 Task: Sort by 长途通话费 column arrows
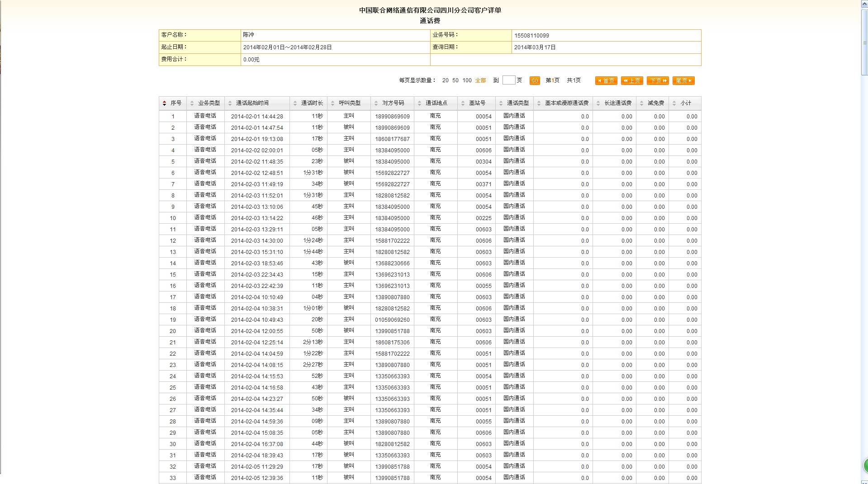[x=598, y=103]
